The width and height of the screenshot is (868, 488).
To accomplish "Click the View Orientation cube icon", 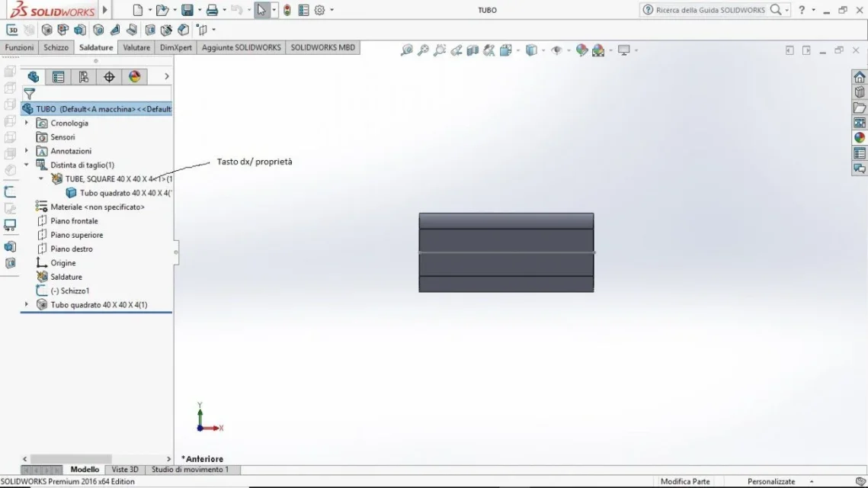I will (506, 50).
